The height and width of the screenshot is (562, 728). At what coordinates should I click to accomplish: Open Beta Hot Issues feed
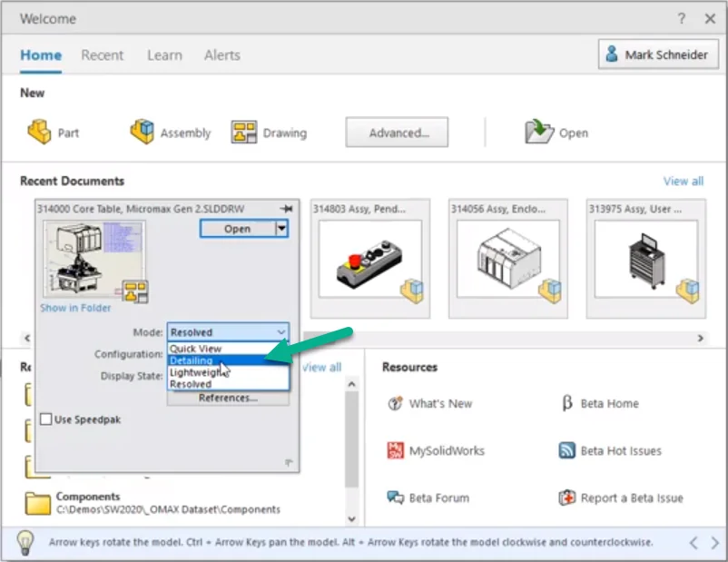[566, 451]
